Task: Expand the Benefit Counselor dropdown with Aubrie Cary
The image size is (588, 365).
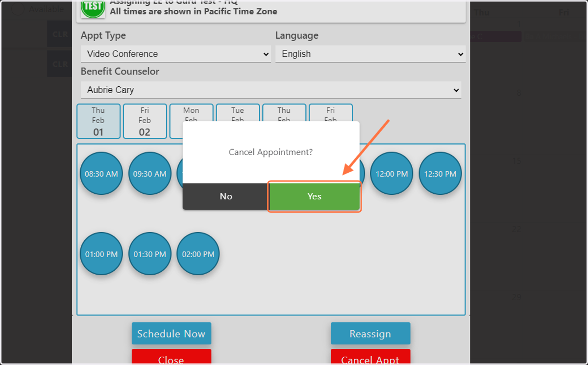Action: (271, 90)
